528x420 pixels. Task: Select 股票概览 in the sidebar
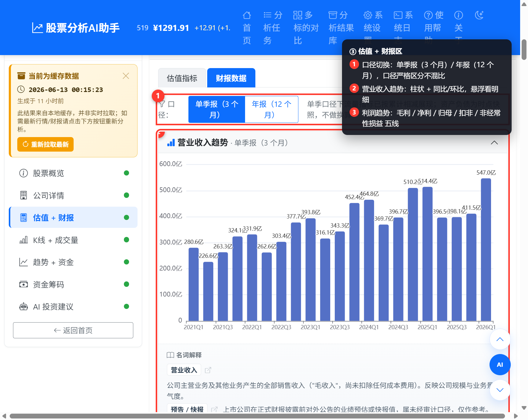pyautogui.click(x=73, y=173)
